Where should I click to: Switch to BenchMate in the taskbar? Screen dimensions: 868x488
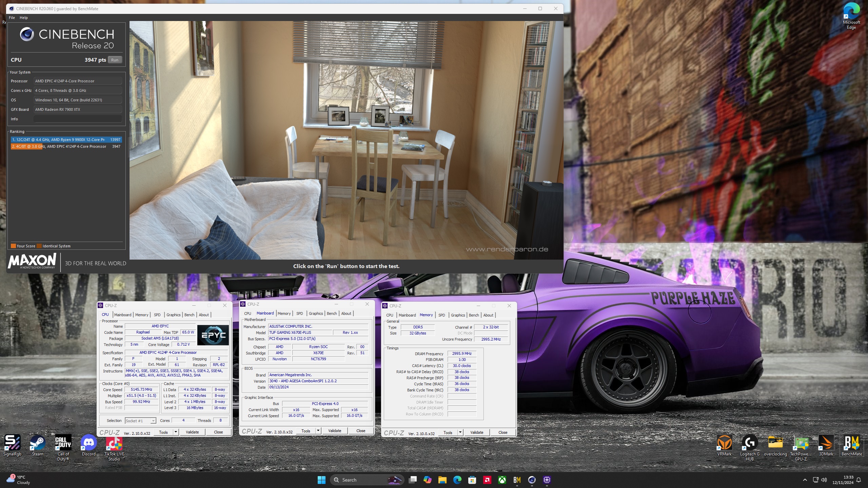[517, 480]
